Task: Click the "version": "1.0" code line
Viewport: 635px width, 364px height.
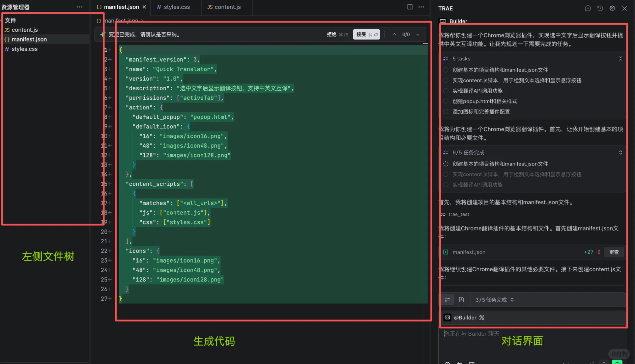Action: pyautogui.click(x=154, y=79)
